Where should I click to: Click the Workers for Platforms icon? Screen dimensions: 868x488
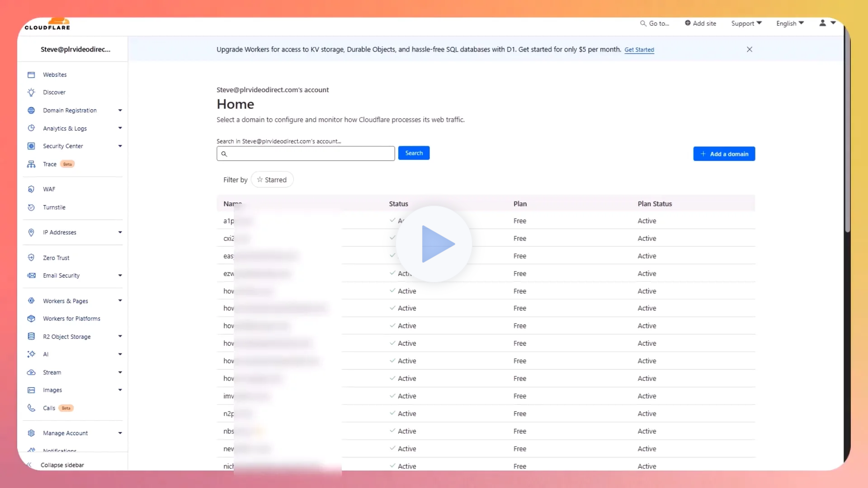(31, 319)
